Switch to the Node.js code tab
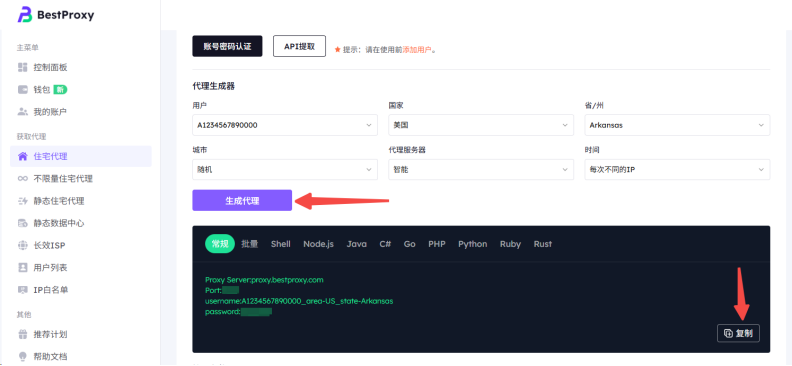This screenshot has height=366, width=792. click(x=318, y=244)
